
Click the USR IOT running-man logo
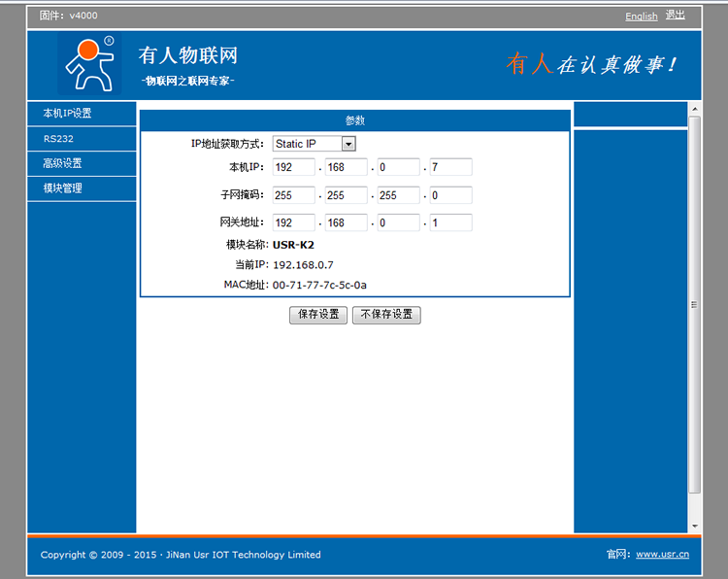[89, 62]
